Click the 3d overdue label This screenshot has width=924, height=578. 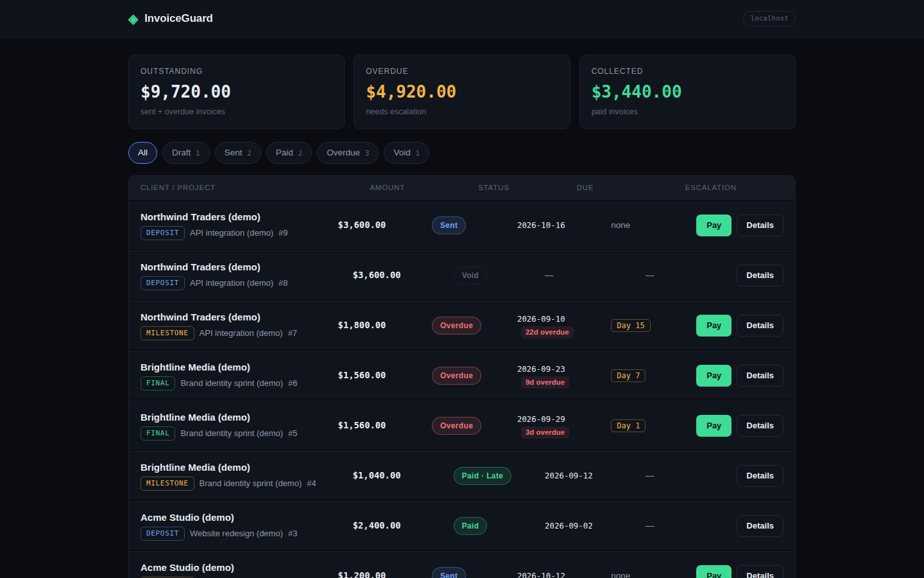click(545, 432)
